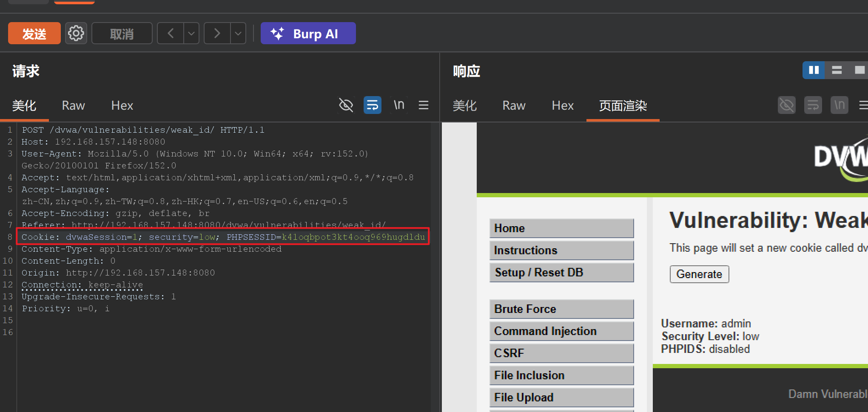
Task: Toggle the eye icon in response panel
Action: [787, 105]
